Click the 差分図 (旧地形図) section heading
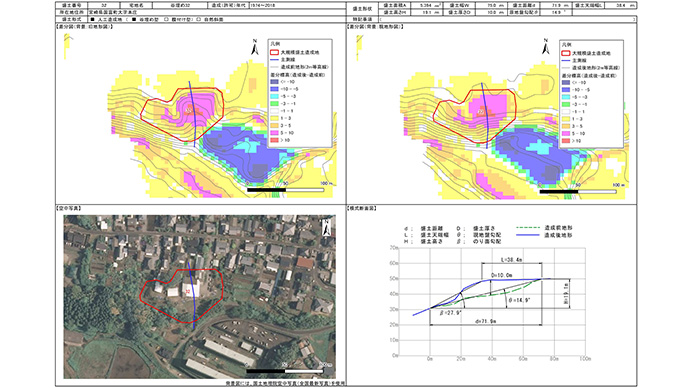 tap(84, 27)
